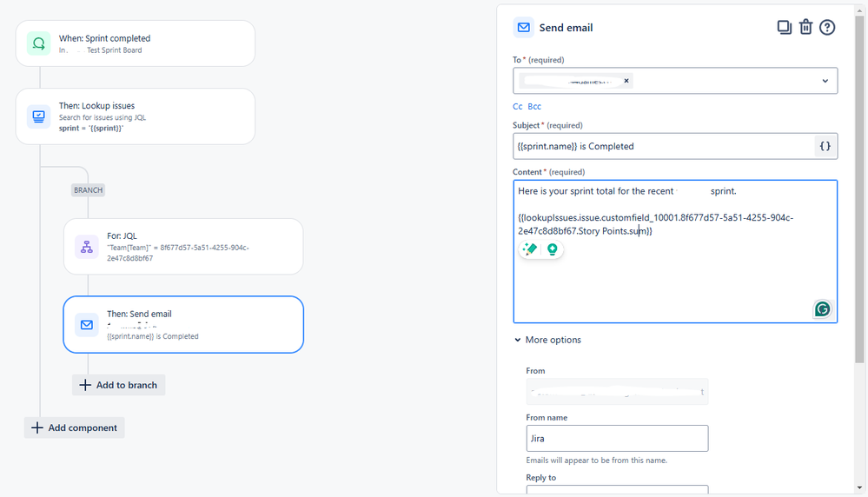The width and height of the screenshot is (868, 497).
Task: Click the Sprint completed trigger icon
Action: (39, 43)
